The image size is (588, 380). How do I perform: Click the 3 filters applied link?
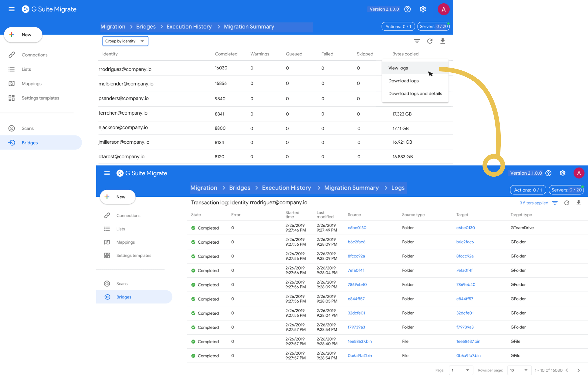pyautogui.click(x=534, y=203)
